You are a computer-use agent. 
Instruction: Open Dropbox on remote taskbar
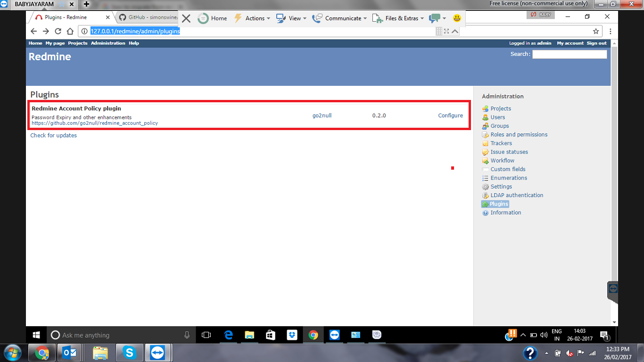point(292,335)
